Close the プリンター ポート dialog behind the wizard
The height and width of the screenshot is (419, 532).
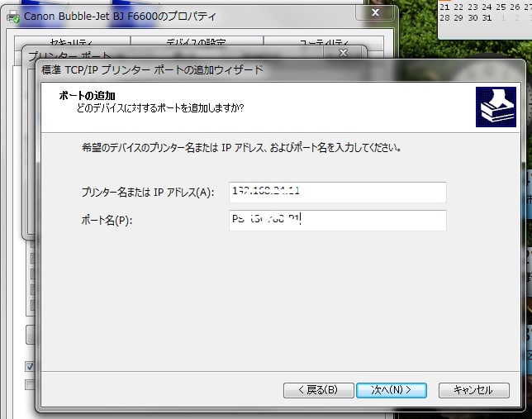(x=344, y=53)
